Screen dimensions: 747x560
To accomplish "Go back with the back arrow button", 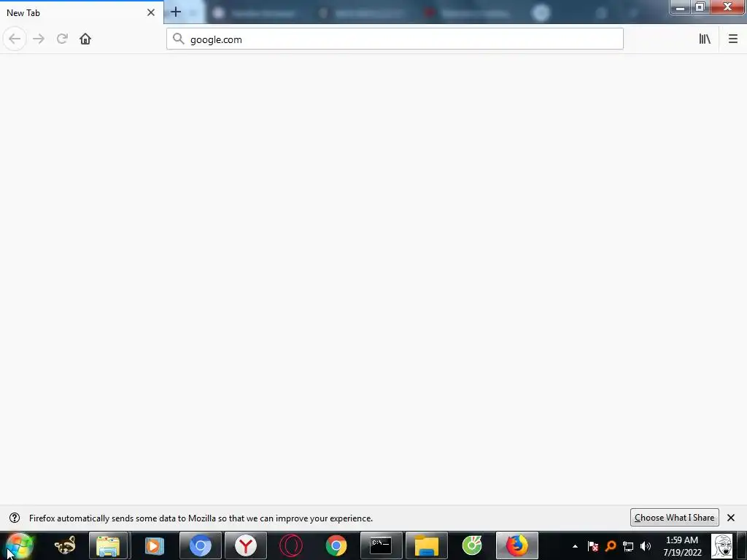I will [x=15, y=39].
